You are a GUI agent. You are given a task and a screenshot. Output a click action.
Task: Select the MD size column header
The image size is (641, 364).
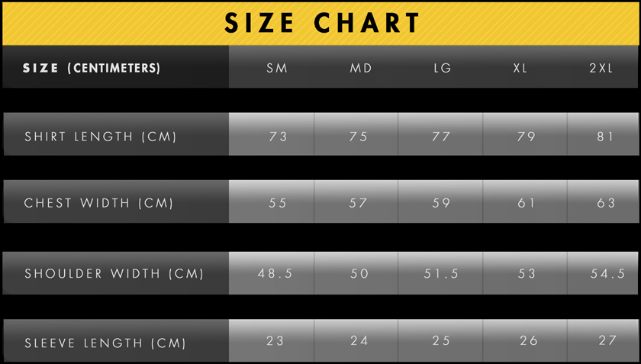361,68
